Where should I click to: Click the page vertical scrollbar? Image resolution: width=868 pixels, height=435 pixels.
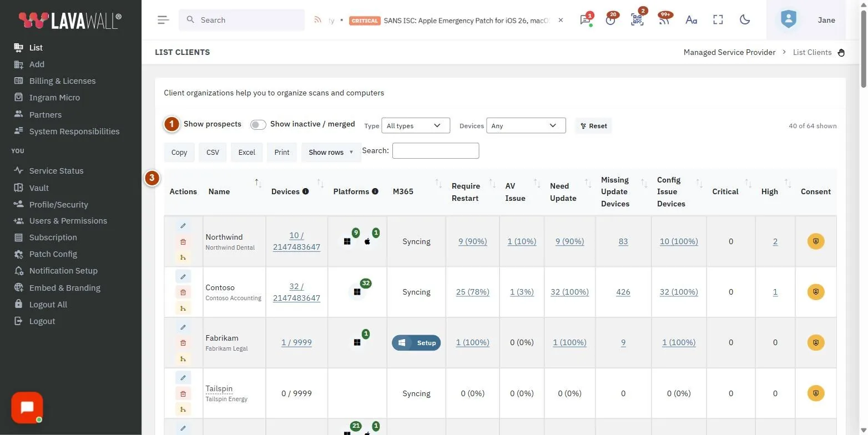click(864, 50)
